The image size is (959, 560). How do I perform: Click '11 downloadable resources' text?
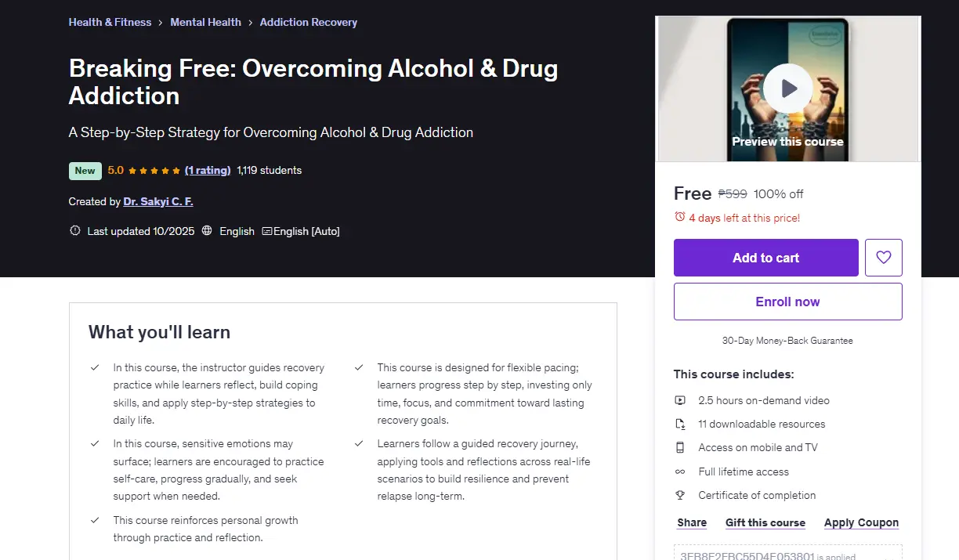[762, 424]
